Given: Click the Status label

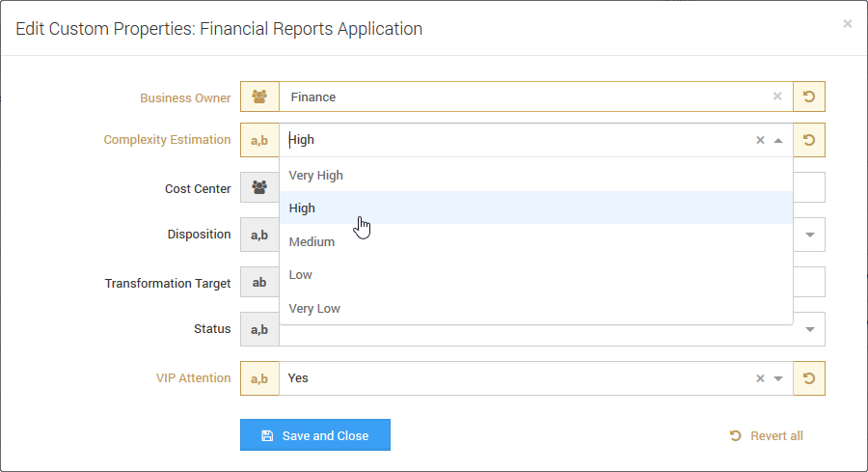Looking at the screenshot, I should click(x=212, y=329).
